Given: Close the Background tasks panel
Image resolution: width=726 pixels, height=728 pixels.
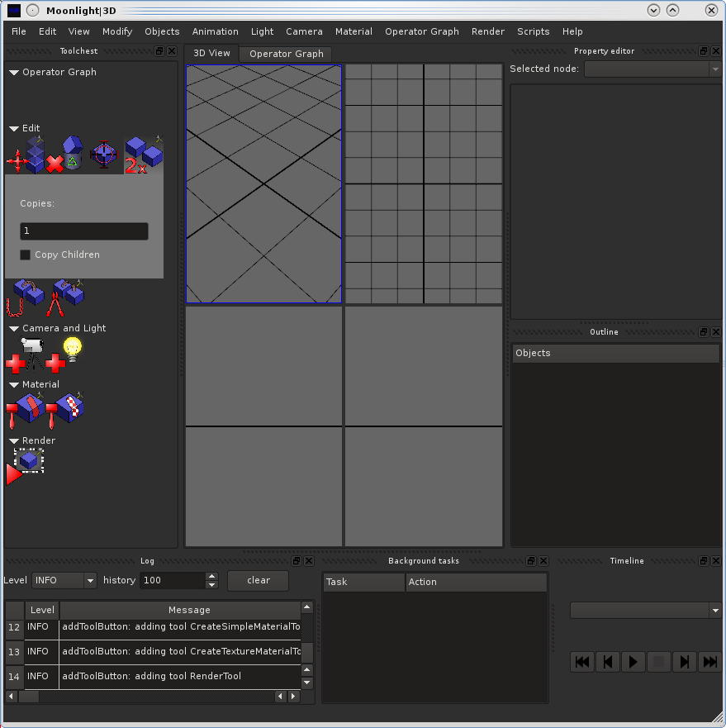Looking at the screenshot, I should [x=543, y=561].
